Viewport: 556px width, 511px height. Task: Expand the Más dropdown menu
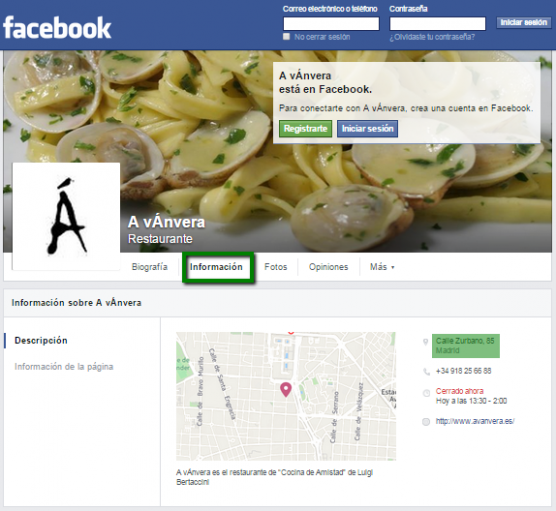pos(382,267)
